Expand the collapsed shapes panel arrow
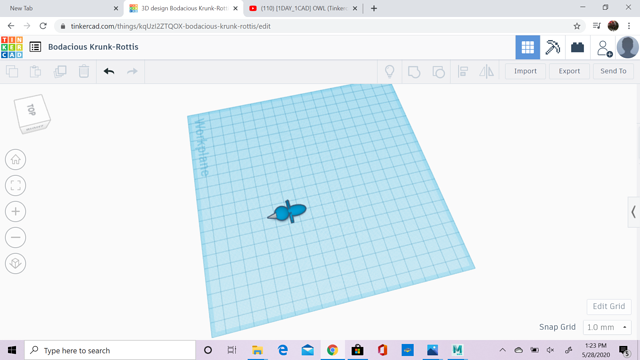This screenshot has height=360, width=640. point(633,212)
